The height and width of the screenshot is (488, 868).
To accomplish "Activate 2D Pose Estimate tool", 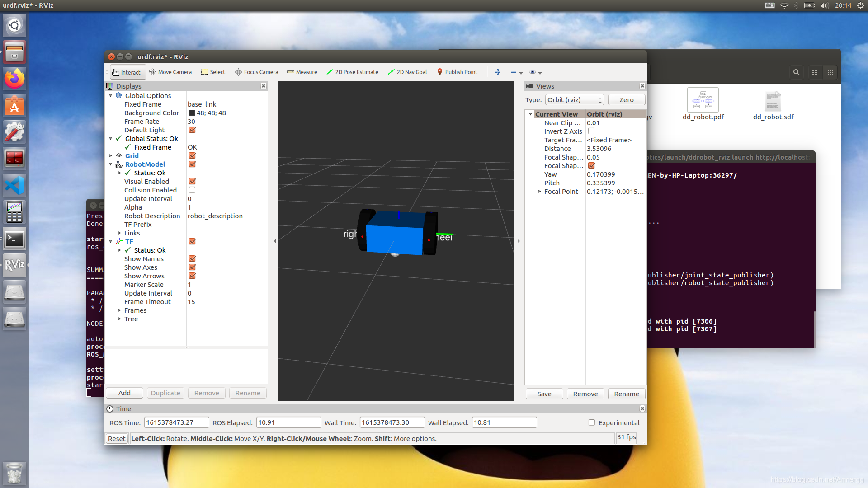I will coord(352,72).
